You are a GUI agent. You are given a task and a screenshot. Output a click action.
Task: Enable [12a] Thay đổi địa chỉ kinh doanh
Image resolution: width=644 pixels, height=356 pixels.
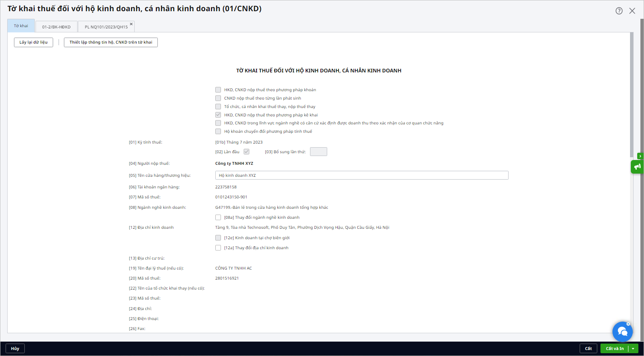(x=218, y=248)
